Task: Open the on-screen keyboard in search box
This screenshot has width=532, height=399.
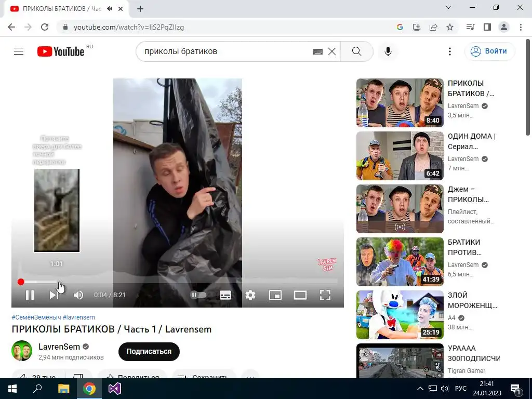Action: [x=317, y=51]
